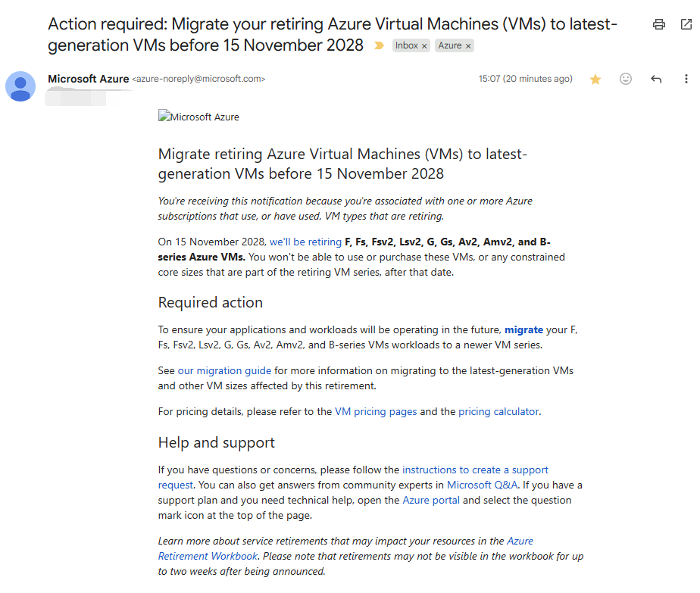Remove the Azure label with its x

pos(468,46)
